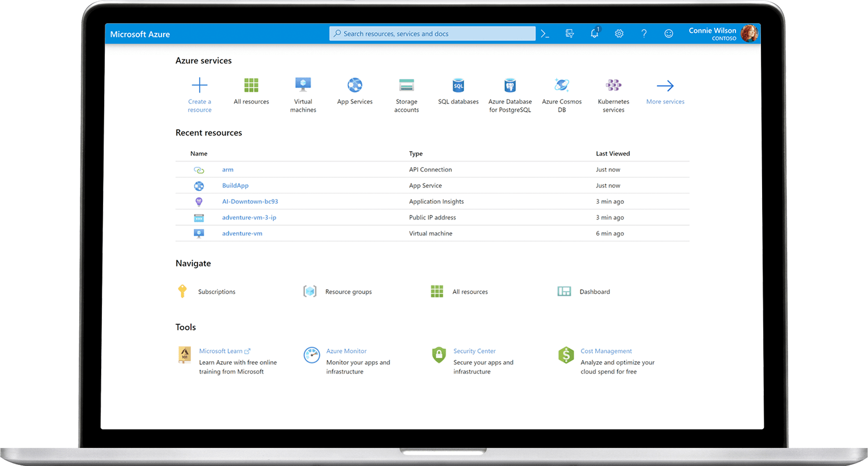The width and height of the screenshot is (868, 466).
Task: Open the arm resource link
Action: coord(228,170)
